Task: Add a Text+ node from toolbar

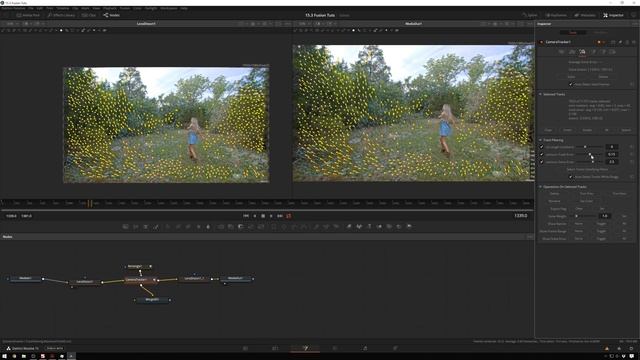Action: coord(146,227)
